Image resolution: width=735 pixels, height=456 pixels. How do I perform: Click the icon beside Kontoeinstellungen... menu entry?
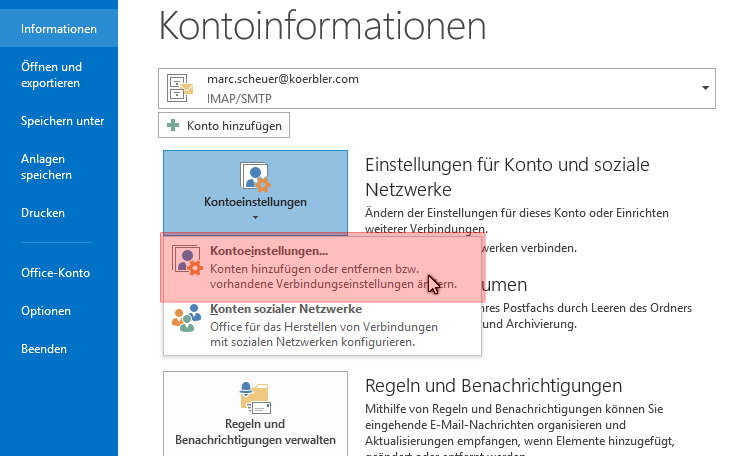(187, 260)
